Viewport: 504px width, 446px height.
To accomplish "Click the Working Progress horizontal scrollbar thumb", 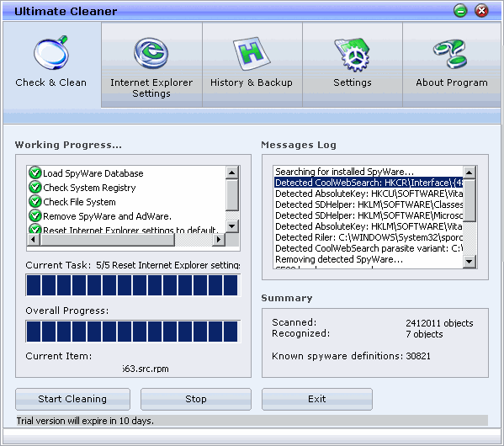I will (x=107, y=240).
